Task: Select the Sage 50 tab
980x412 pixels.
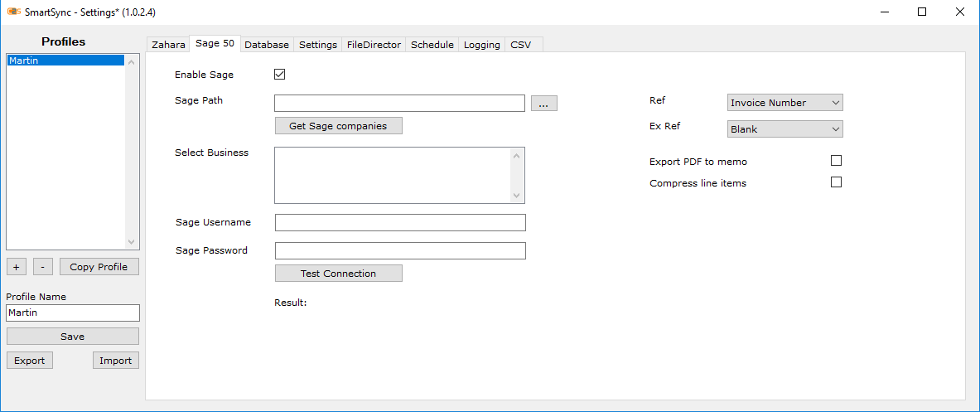Action: (x=215, y=43)
